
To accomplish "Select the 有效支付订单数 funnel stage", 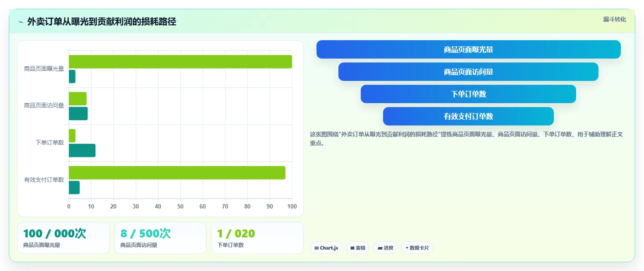I will (x=468, y=116).
